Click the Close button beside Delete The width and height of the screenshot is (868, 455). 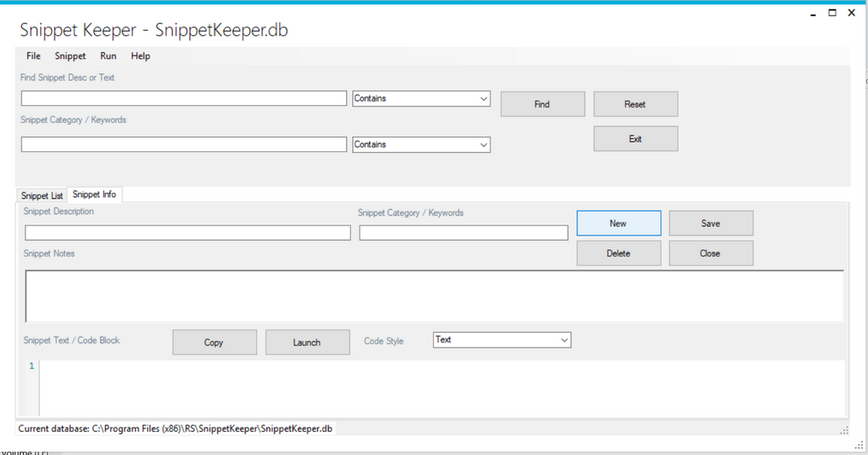coord(711,254)
